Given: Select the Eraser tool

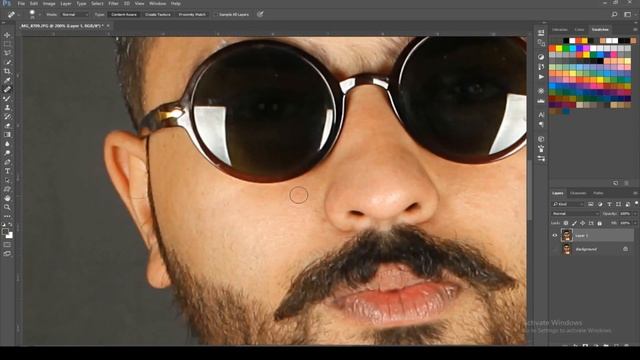Looking at the screenshot, I should (x=7, y=125).
